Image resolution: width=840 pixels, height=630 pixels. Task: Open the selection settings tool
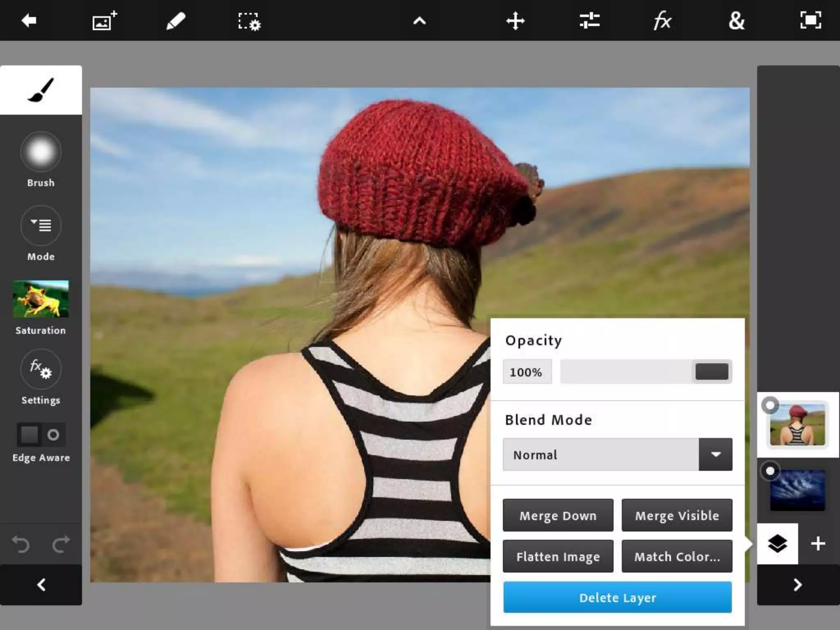[249, 21]
